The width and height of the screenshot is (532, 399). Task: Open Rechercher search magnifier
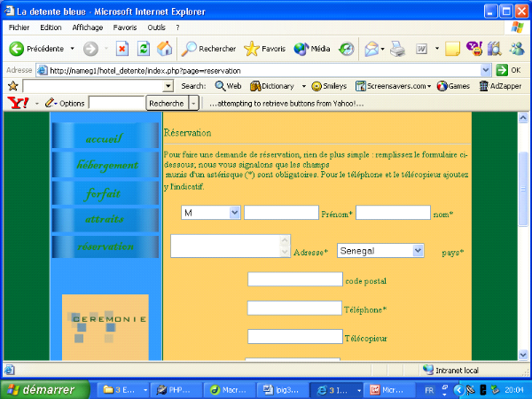(x=208, y=49)
